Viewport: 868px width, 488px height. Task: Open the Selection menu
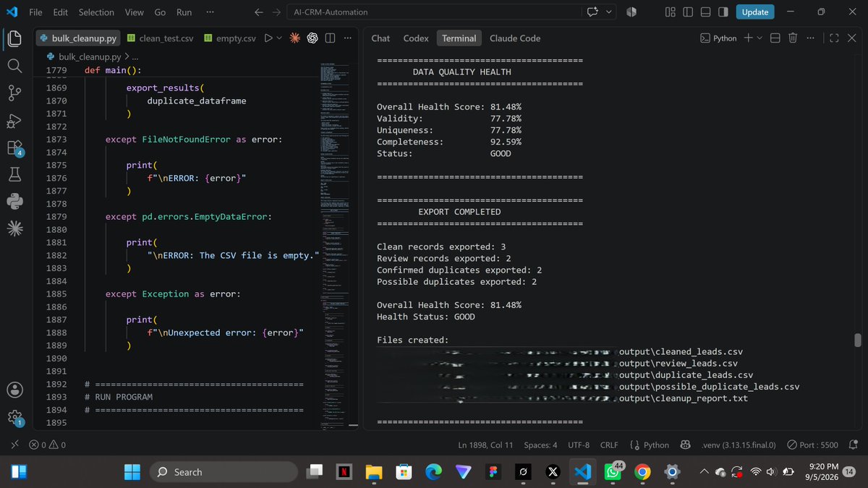[x=96, y=12]
